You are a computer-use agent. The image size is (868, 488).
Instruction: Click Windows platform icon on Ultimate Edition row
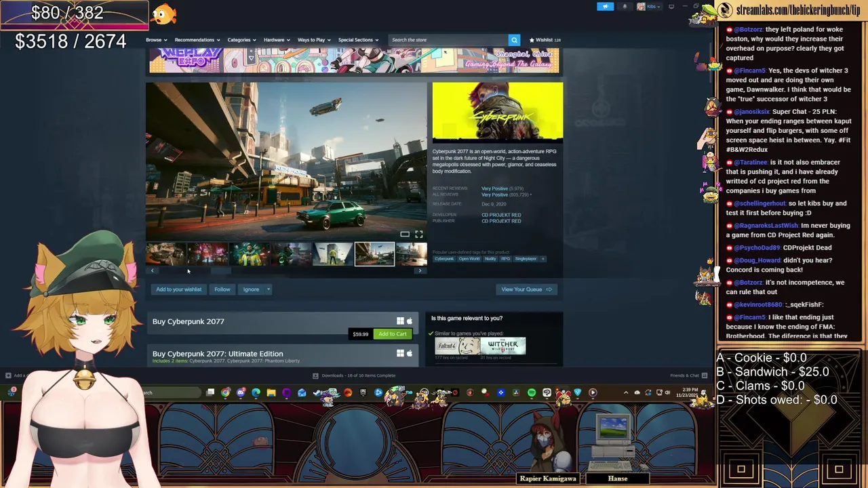coord(400,353)
